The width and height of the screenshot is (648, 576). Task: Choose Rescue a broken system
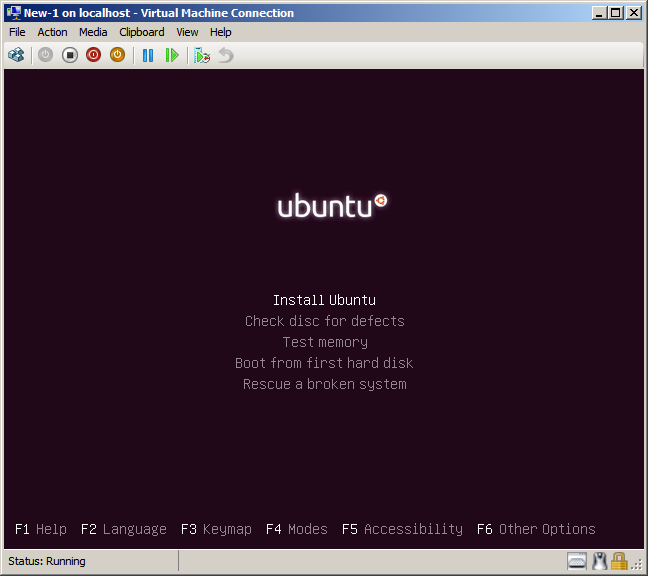324,384
